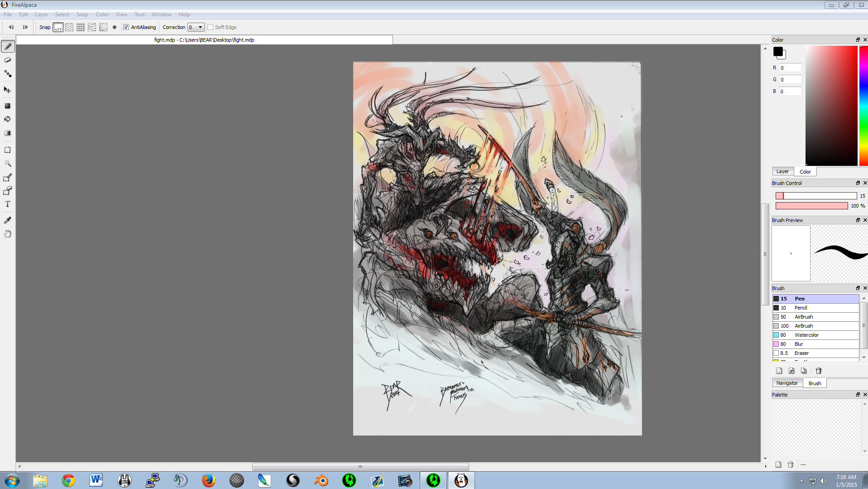Viewport: 868px width, 489px height.
Task: Open the File menu
Action: coord(8,15)
